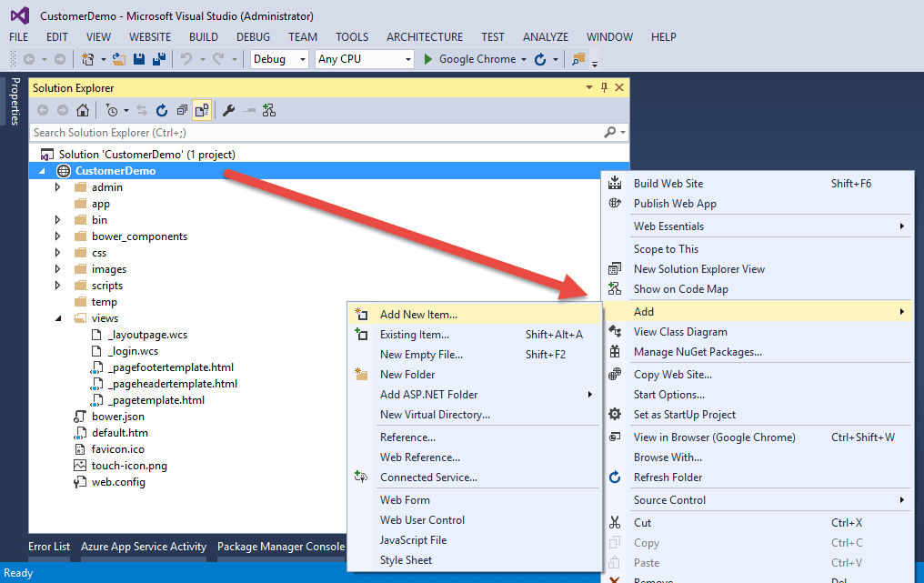Viewport: 924px width, 583px height.
Task: Select the web.config file
Action: (118, 482)
